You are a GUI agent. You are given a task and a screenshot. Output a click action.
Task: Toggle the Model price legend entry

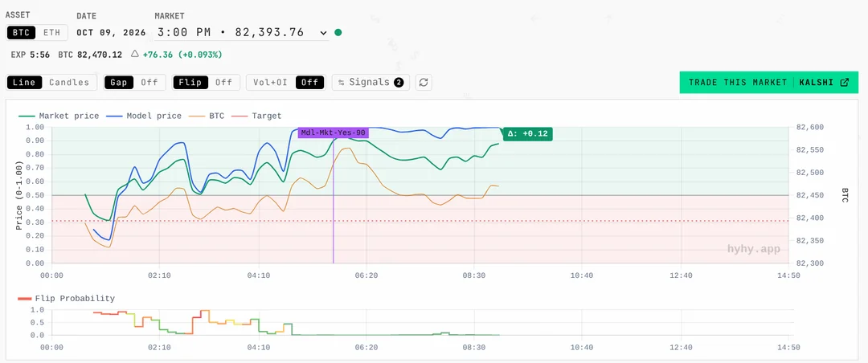click(143, 116)
